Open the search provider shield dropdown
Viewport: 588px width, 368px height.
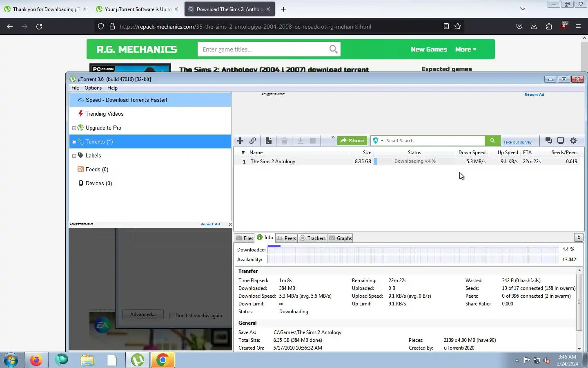[x=378, y=141]
